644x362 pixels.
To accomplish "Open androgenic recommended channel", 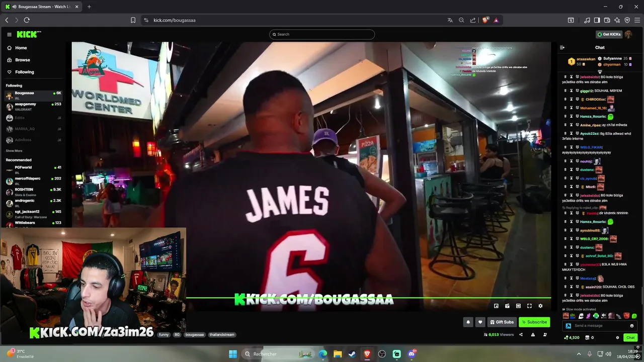I will point(33,203).
